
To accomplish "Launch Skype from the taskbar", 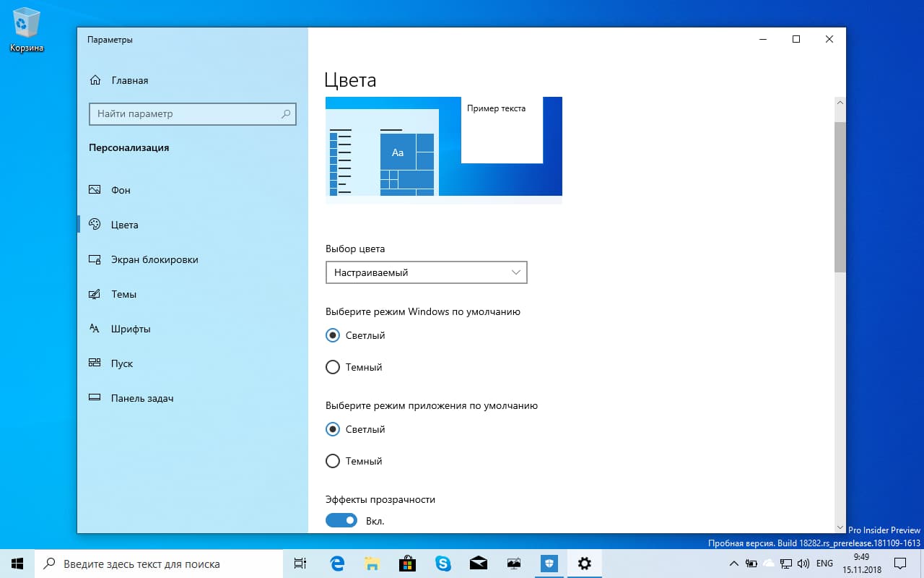I will tap(443, 564).
